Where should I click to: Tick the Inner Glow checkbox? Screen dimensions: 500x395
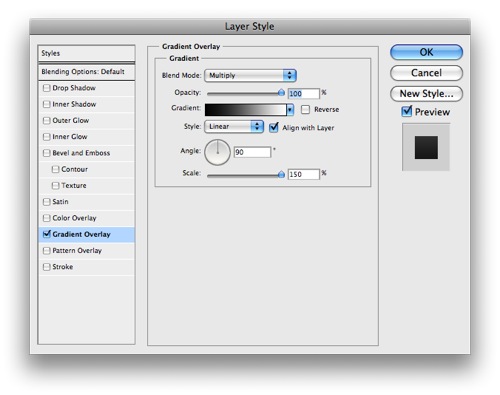click(46, 137)
